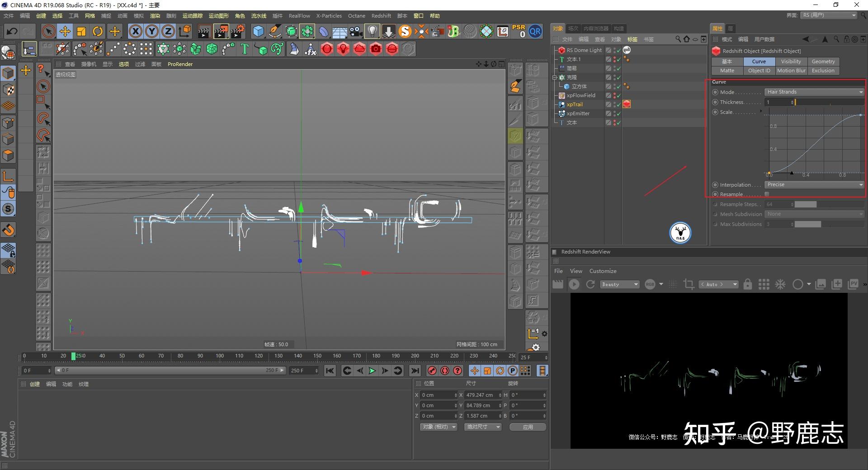This screenshot has height=470, width=868.
Task: Click the Render to Picture Viewer icon
Action: pos(221,31)
